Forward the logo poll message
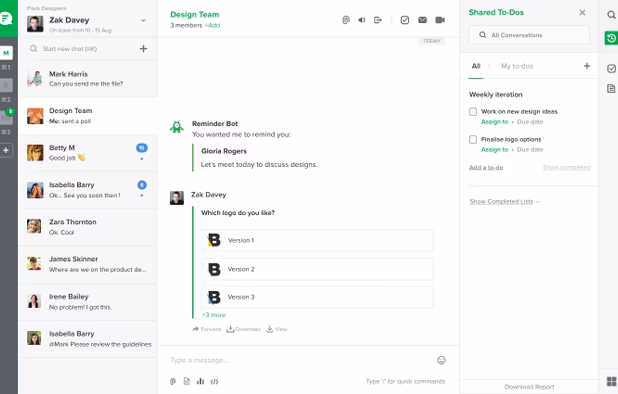The height and width of the screenshot is (394, 618). (x=207, y=329)
